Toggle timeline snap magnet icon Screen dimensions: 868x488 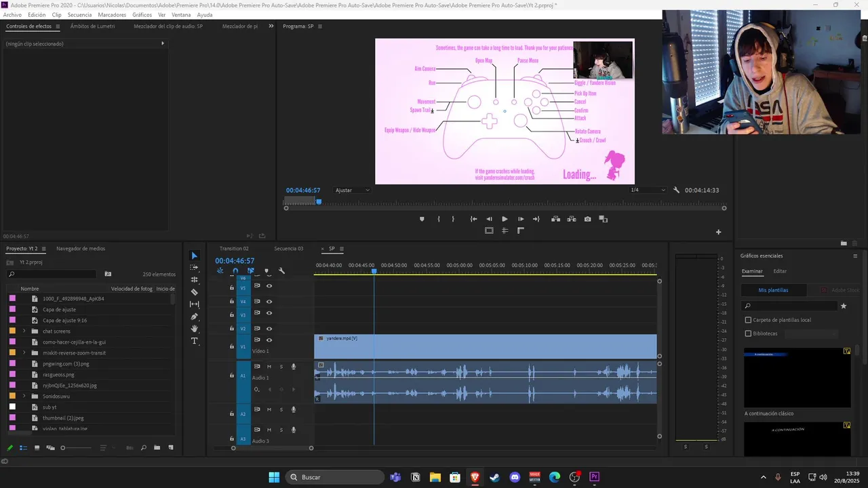tap(235, 271)
